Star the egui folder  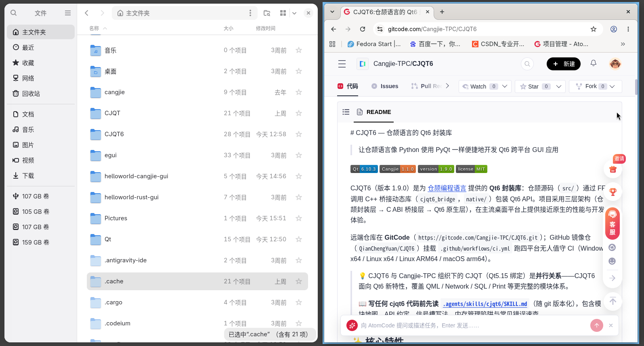(299, 155)
